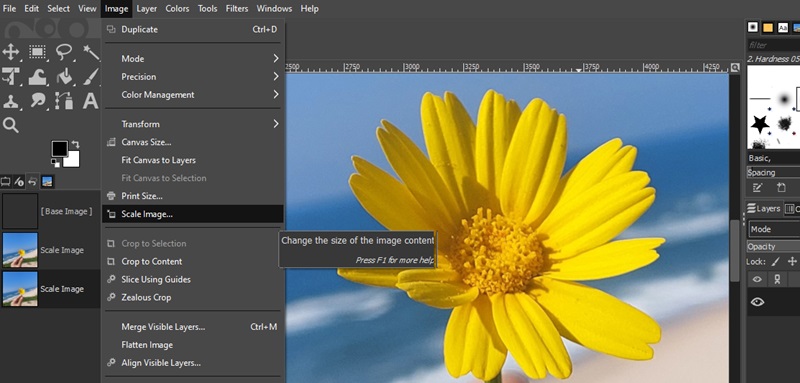Image resolution: width=800 pixels, height=383 pixels.
Task: Select the star-shaped brush
Action: 759,124
